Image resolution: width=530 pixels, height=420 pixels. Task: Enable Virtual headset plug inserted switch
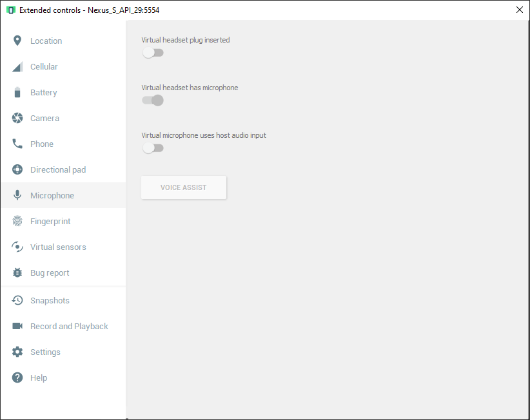(153, 53)
